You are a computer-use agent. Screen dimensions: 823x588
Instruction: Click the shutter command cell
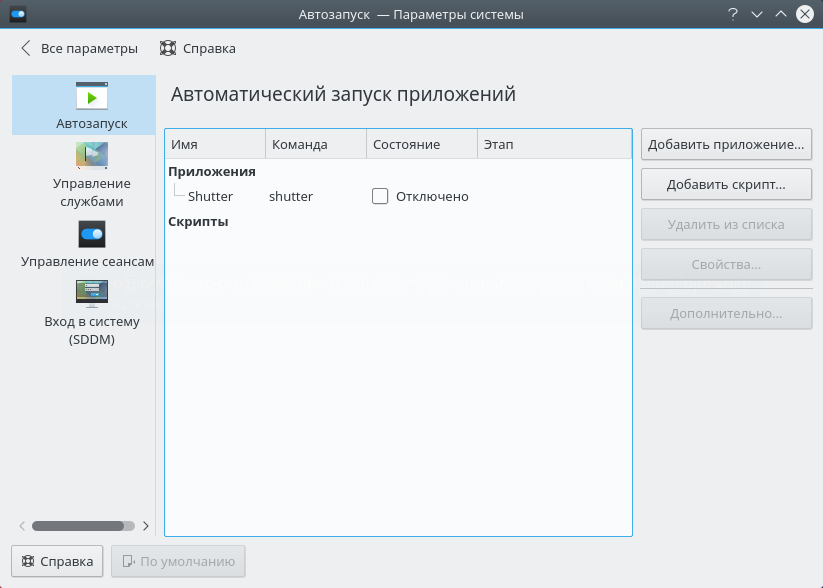click(291, 196)
